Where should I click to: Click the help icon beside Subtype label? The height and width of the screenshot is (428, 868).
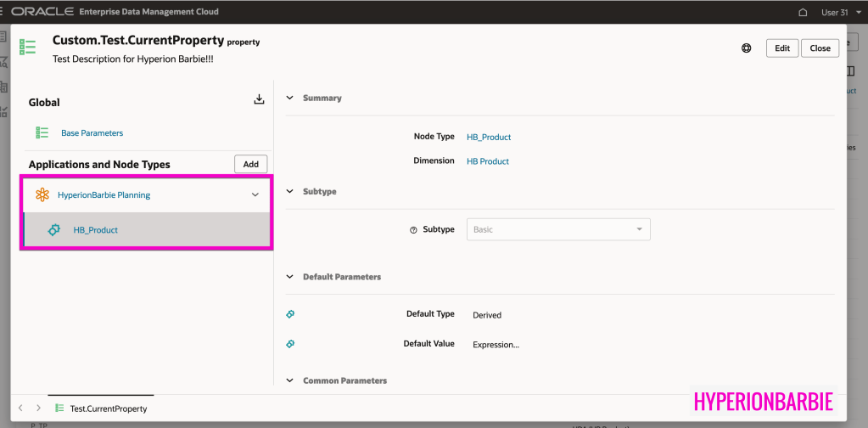click(x=413, y=230)
